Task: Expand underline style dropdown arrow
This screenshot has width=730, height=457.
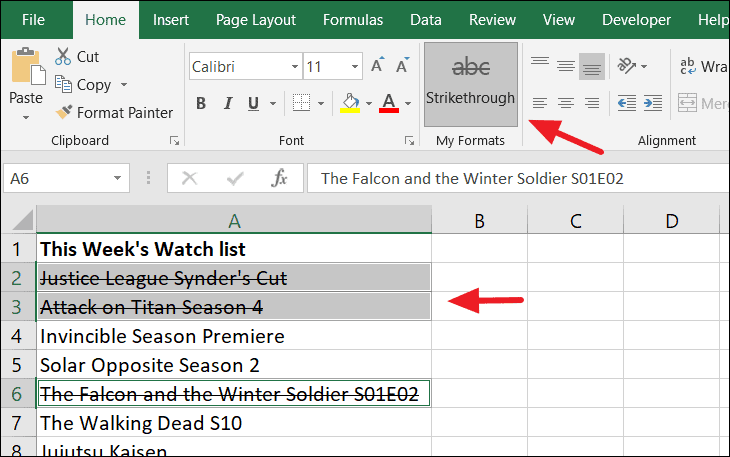Action: coord(273,103)
